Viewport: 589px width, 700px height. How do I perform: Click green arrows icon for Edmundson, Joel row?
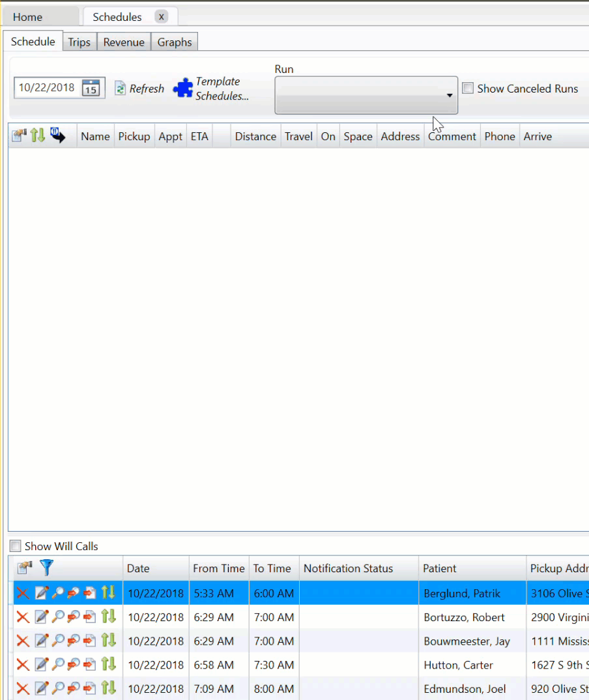click(108, 688)
